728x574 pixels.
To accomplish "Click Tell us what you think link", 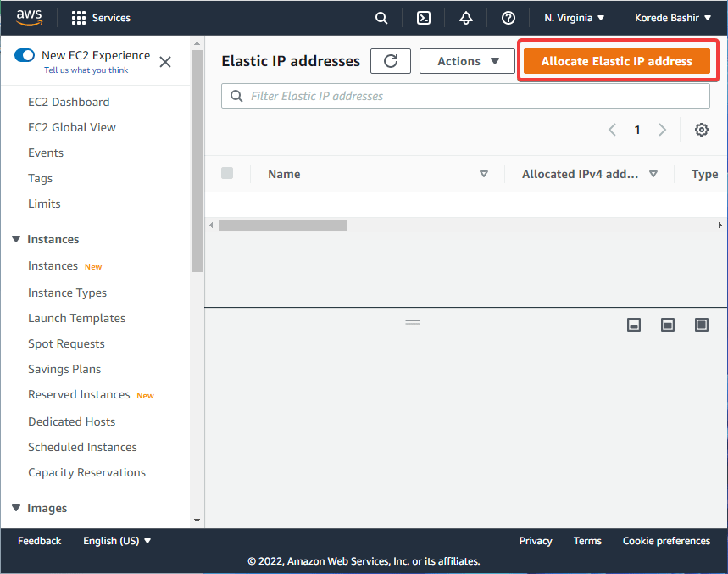I will [86, 70].
